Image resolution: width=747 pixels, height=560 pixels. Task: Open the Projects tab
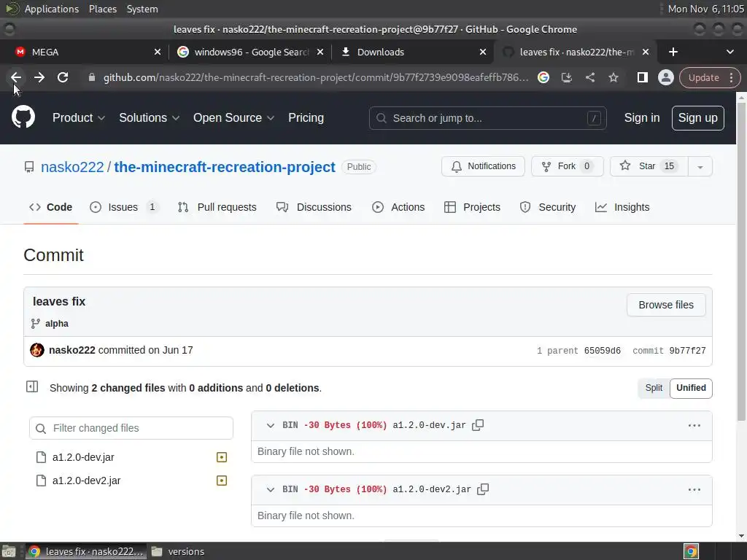472,208
